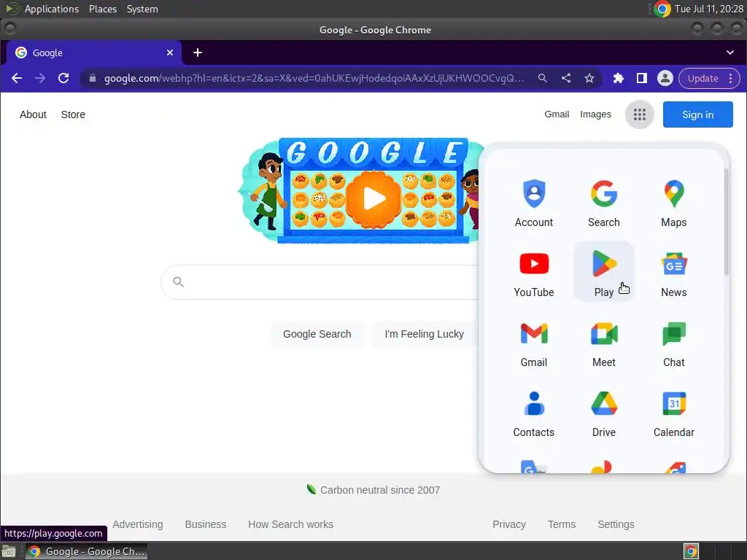Viewport: 747px width, 560px height.
Task: Open the Store link
Action: pos(73,114)
